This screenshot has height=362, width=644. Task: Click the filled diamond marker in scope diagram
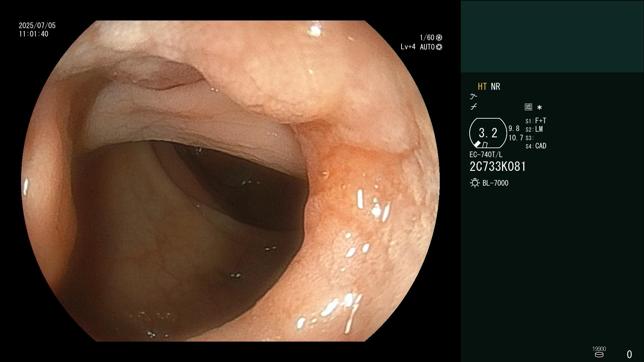click(477, 144)
